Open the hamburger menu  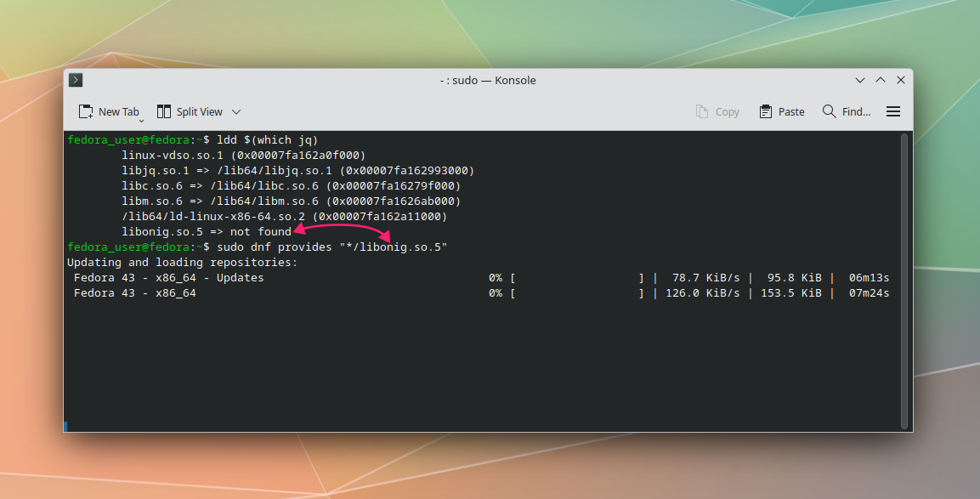(893, 112)
